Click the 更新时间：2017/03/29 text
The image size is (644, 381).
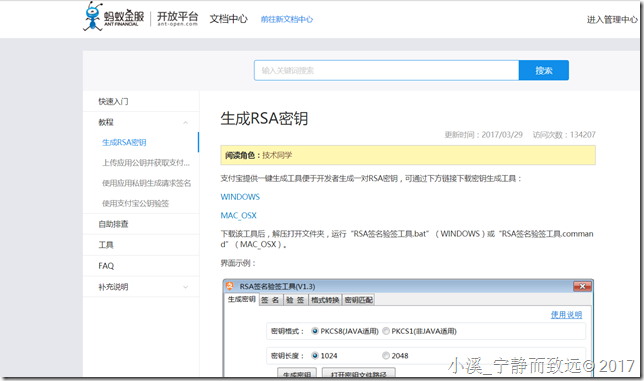(x=483, y=135)
